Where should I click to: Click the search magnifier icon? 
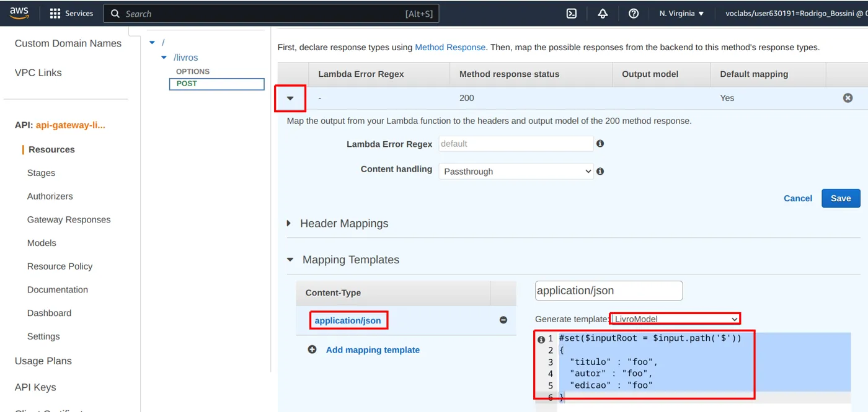[x=115, y=14]
